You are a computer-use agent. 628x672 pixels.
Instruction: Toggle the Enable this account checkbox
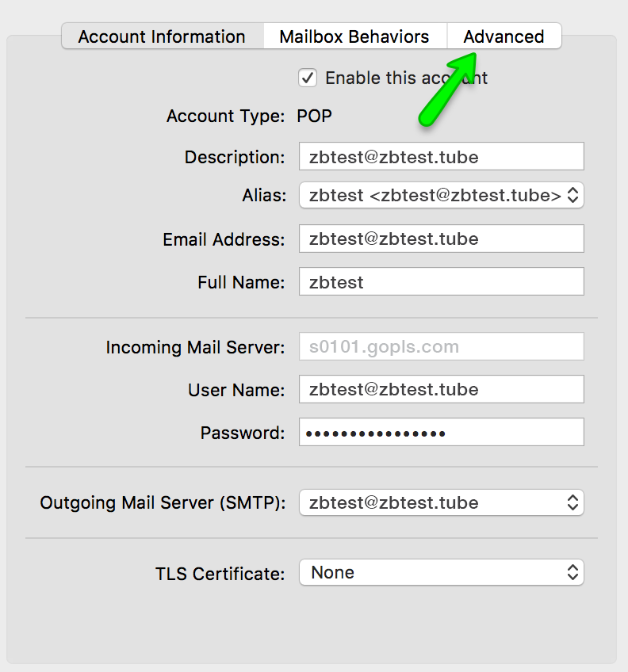308,78
